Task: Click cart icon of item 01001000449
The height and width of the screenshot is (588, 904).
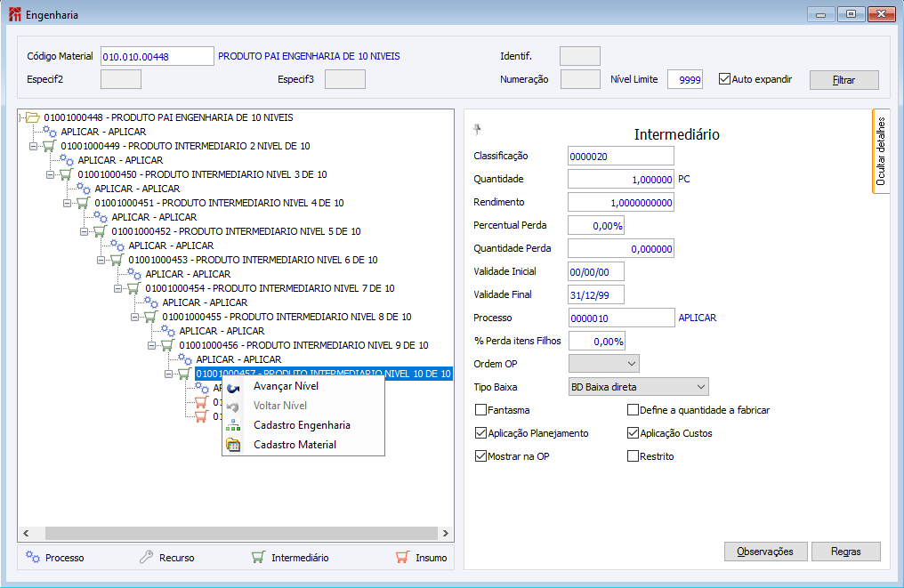Action: 50,146
